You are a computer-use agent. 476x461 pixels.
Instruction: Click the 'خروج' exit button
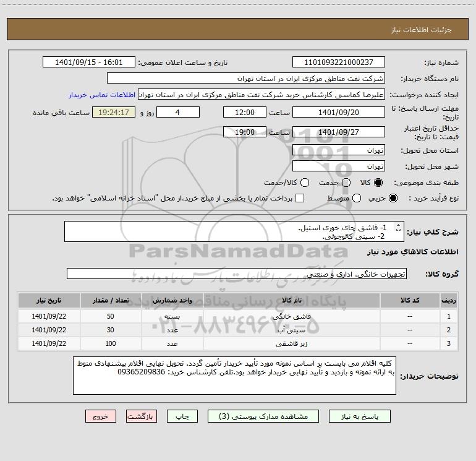[101, 416]
